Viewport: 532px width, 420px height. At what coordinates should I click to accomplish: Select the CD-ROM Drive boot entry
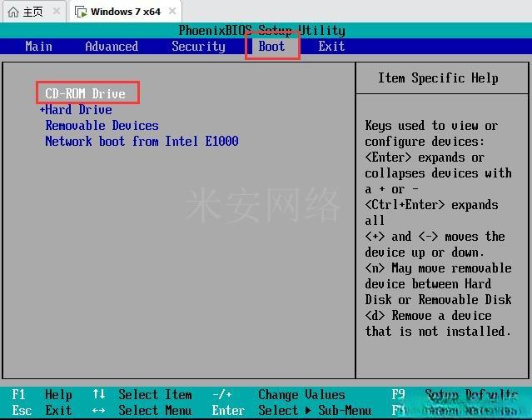85,93
